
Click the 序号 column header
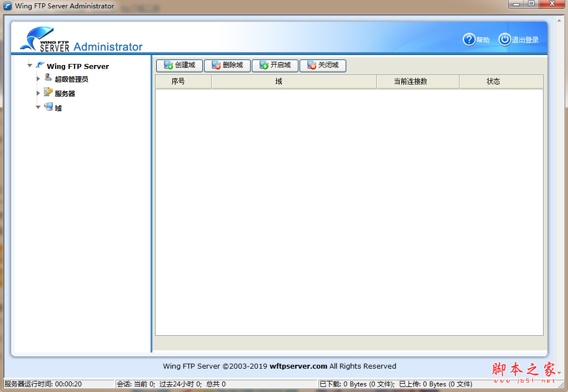(x=183, y=82)
